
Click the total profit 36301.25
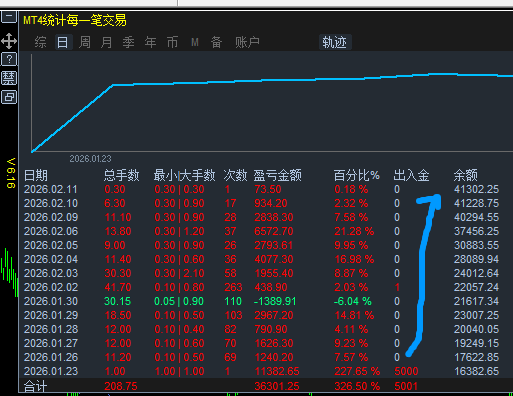pyautogui.click(x=277, y=387)
